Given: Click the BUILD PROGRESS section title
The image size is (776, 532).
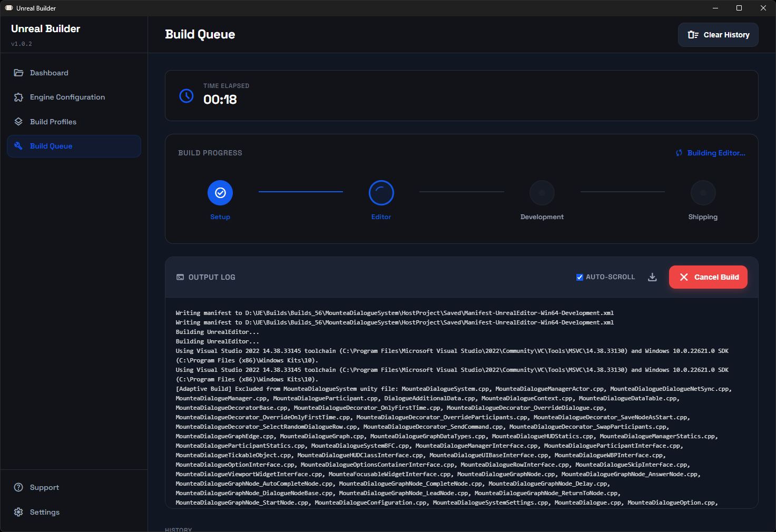Looking at the screenshot, I should (x=210, y=153).
